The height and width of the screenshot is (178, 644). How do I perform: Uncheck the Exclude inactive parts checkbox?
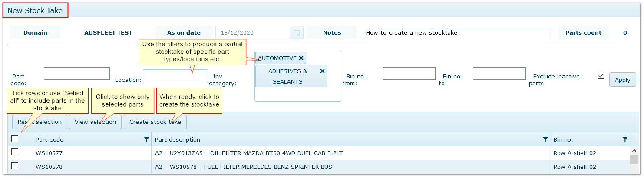coord(601,75)
